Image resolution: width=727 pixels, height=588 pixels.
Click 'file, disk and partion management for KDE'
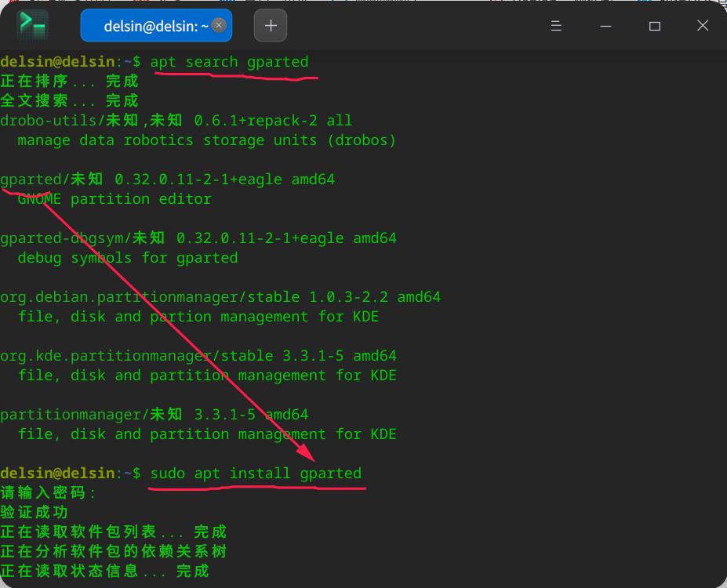[198, 317]
